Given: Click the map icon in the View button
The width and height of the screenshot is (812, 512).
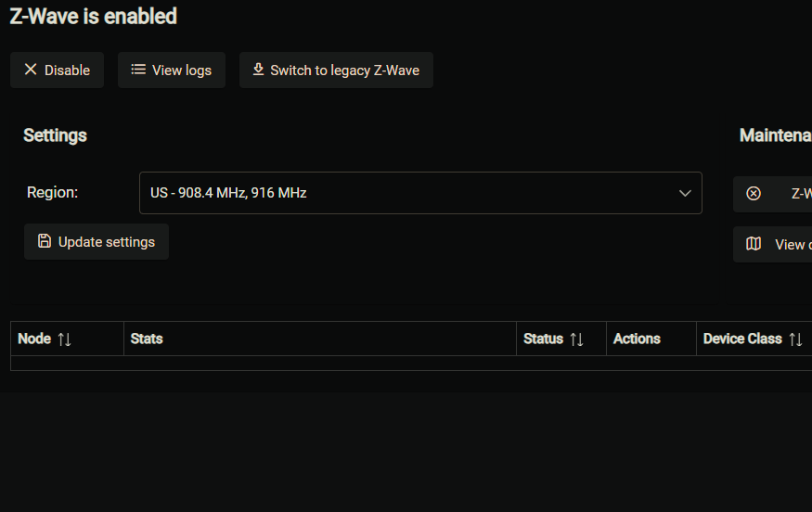Looking at the screenshot, I should point(754,244).
